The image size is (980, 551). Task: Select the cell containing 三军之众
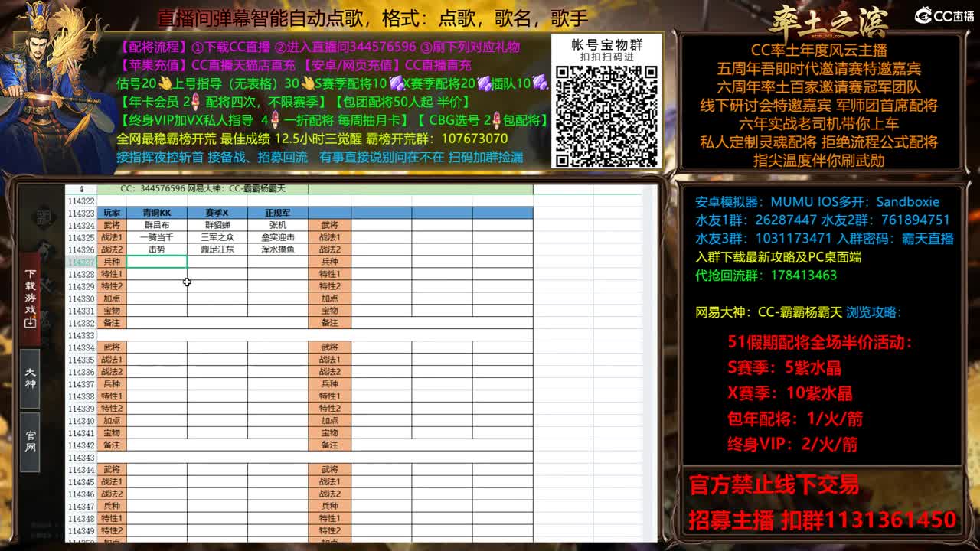click(217, 237)
